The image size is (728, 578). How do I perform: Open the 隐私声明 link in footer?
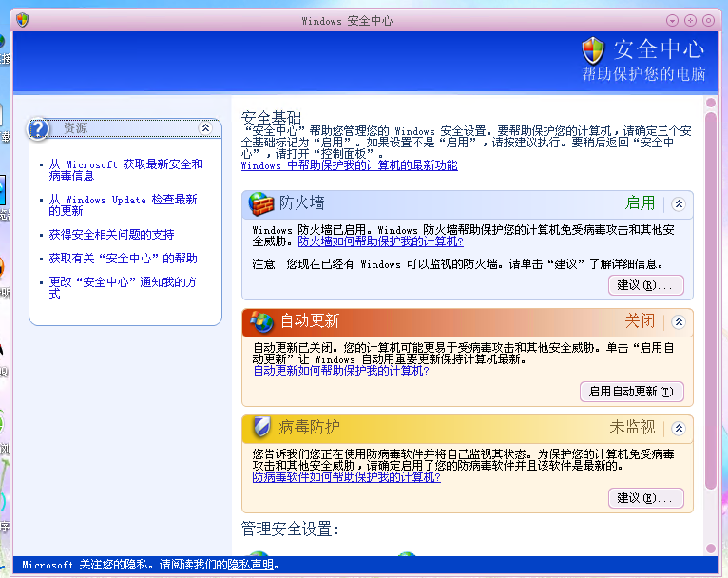pos(250,565)
